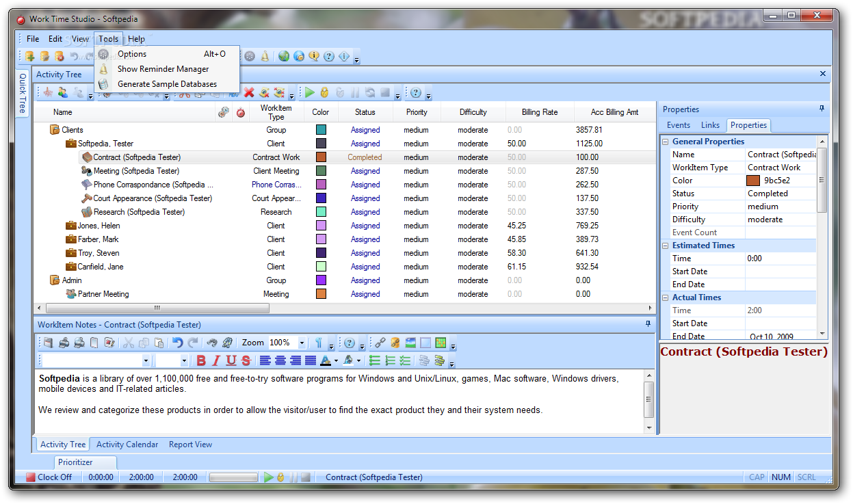The height and width of the screenshot is (504, 853).
Task: Click the green play icon in status bar
Action: coord(268,477)
